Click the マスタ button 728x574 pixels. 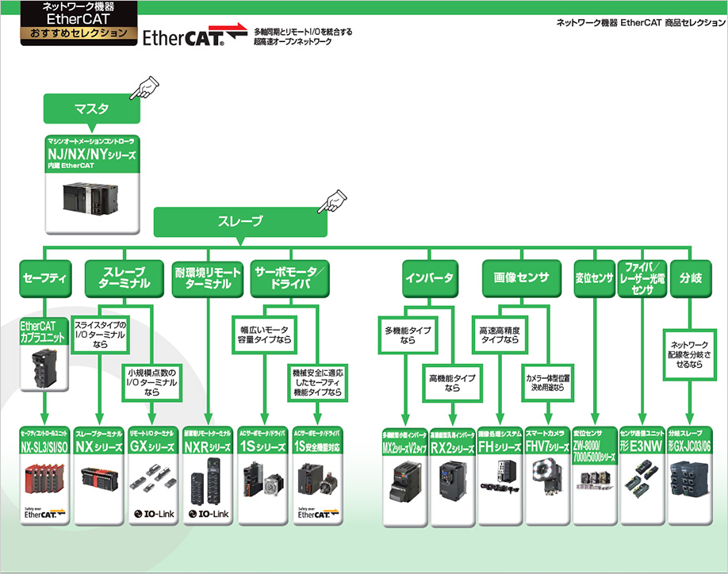pyautogui.click(x=91, y=109)
